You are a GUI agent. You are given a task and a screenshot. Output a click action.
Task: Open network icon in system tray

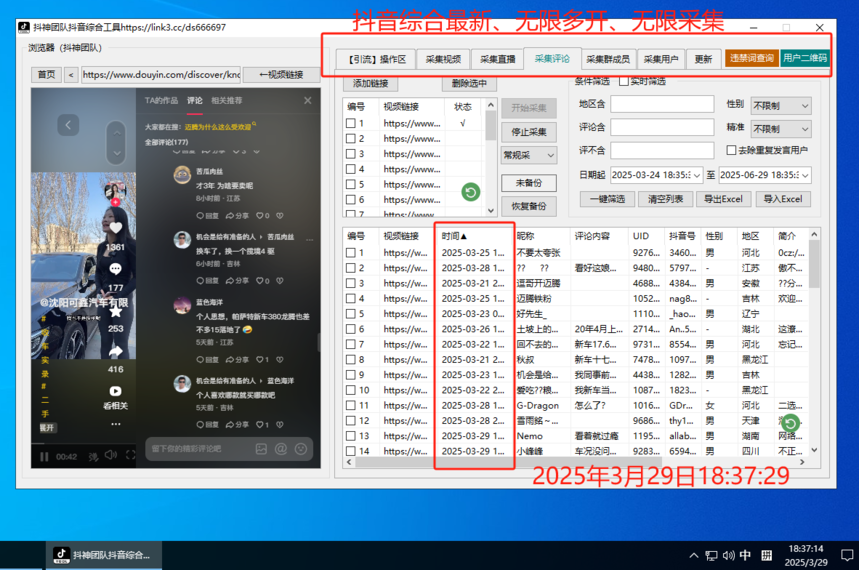(x=711, y=556)
